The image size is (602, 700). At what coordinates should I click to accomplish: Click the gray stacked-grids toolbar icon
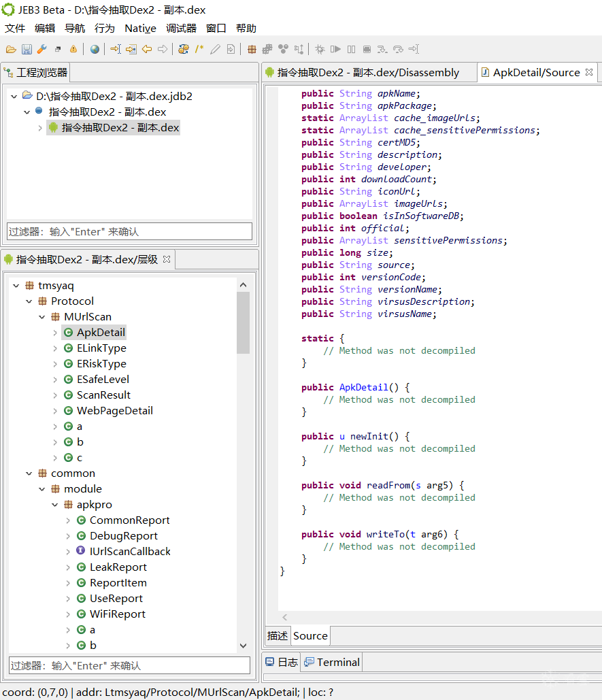(267, 49)
